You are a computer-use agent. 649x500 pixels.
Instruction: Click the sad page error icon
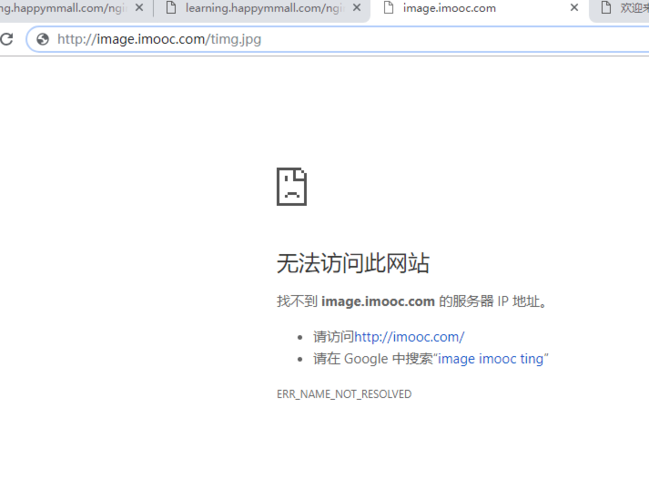click(x=292, y=187)
